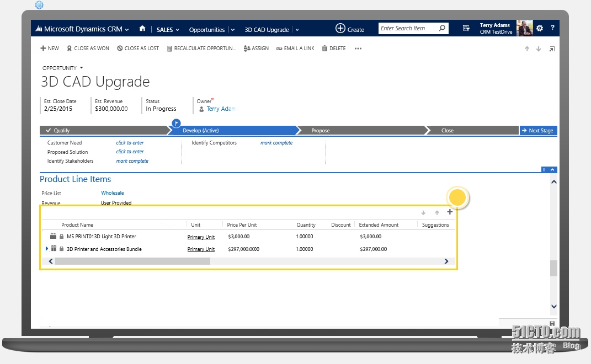Screen dimensions: 591x364
Task: Select the Develop (Active) stage
Action: 233,130
